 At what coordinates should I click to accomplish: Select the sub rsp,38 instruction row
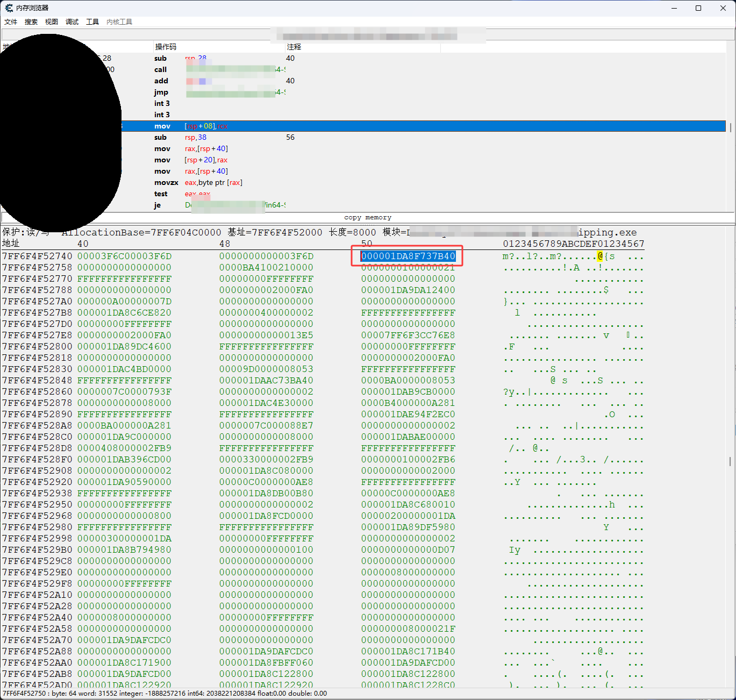point(363,138)
